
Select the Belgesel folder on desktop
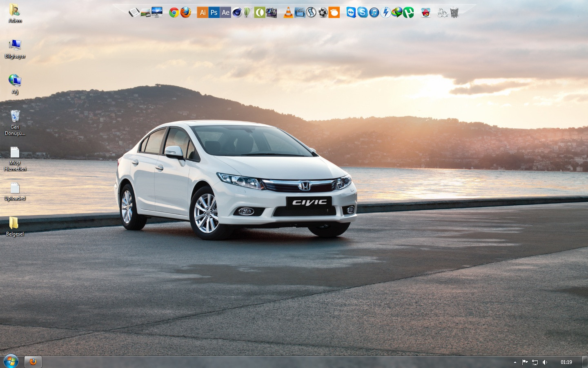(14, 223)
